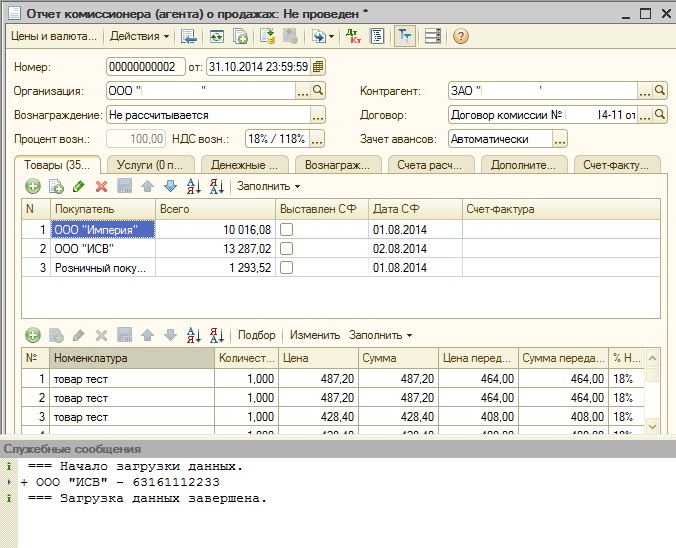Add a new row in buyers table
This screenshot has width=676, height=548.
(x=33, y=186)
